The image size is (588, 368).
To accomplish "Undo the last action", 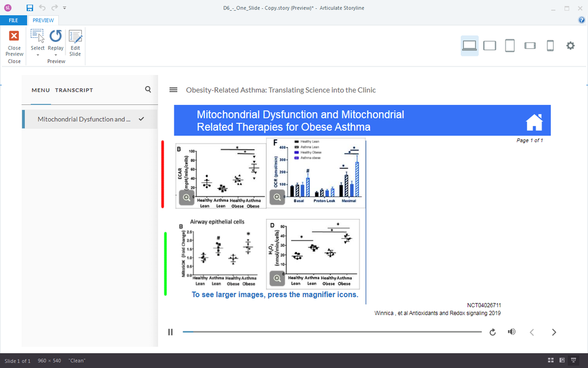I will point(42,8).
